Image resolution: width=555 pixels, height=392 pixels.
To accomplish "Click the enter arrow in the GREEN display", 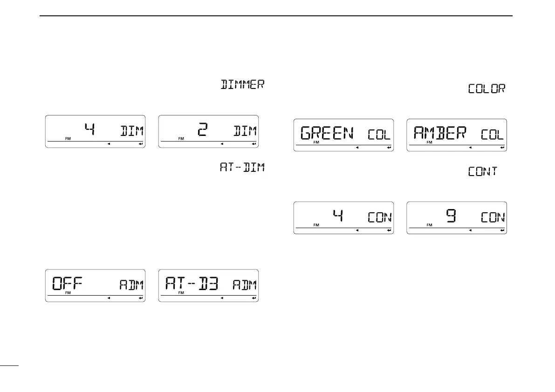I will coord(388,148).
